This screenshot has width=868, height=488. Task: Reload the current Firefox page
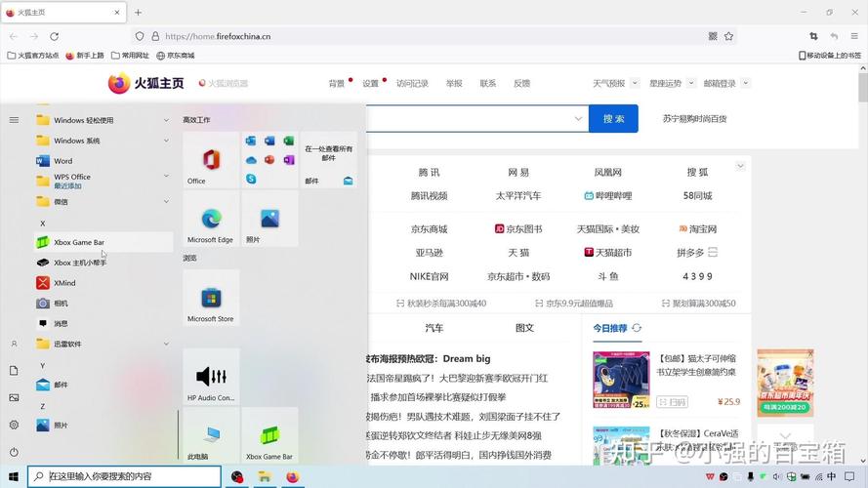tap(55, 36)
